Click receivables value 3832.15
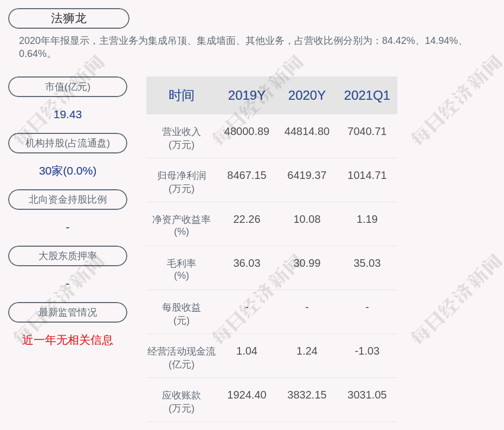Image resolution: width=504 pixels, height=430 pixels. point(307,395)
